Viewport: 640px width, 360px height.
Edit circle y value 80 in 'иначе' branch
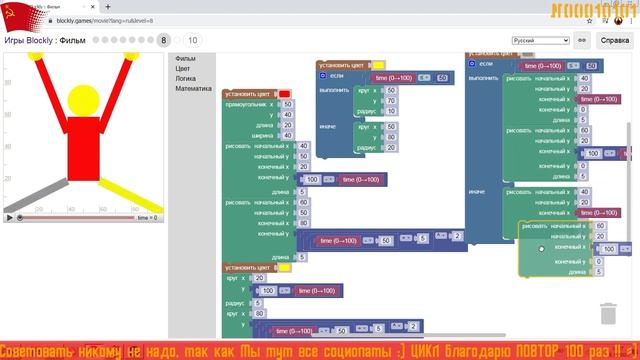(x=391, y=137)
